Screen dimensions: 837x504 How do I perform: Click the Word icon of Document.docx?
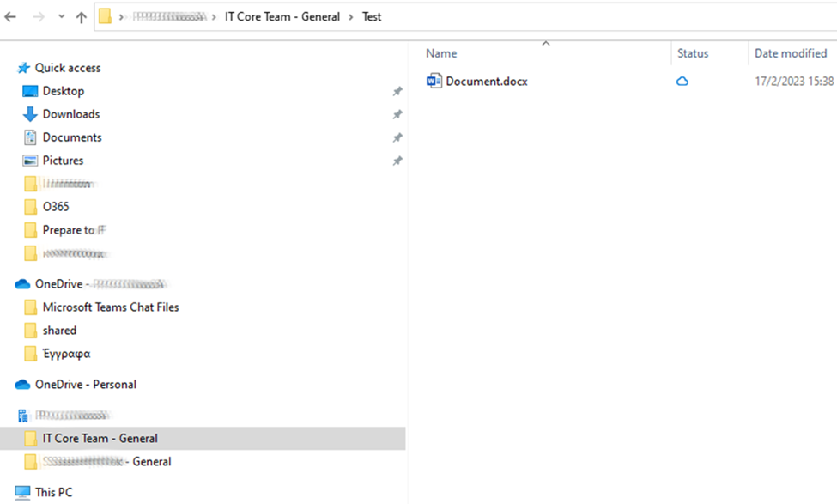click(x=434, y=82)
